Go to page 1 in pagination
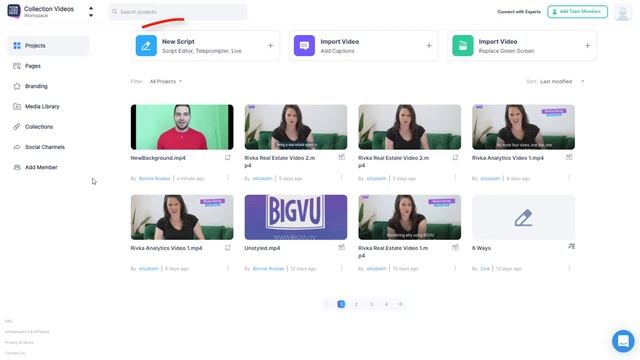Image resolution: width=640 pixels, height=360 pixels. [341, 304]
